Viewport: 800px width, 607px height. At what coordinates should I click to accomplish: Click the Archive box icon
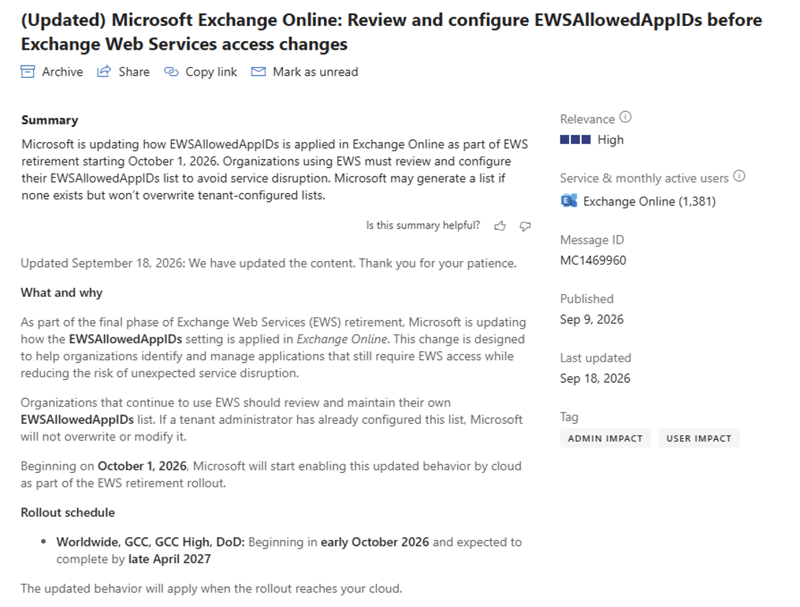(28, 71)
